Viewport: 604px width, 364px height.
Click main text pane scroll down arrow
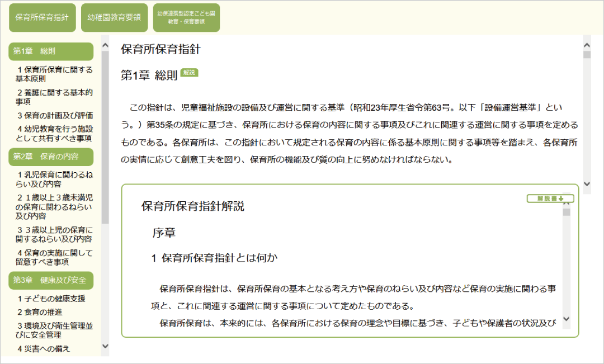[587, 184]
